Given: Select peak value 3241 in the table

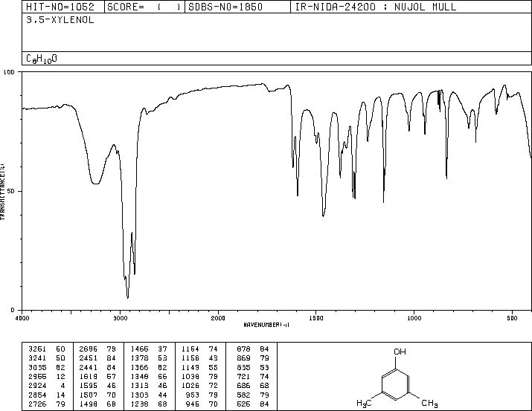Looking at the screenshot, I should (x=37, y=358).
